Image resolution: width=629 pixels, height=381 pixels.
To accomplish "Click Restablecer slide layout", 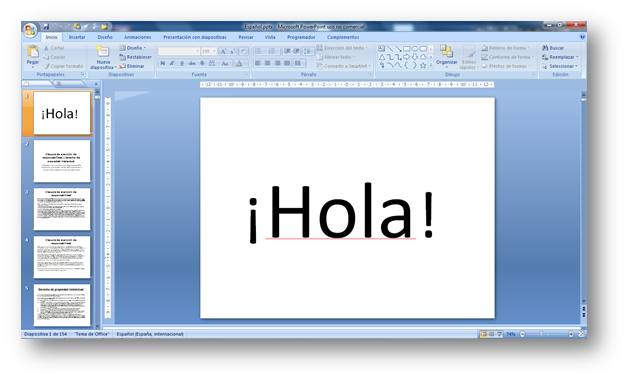I will (136, 57).
